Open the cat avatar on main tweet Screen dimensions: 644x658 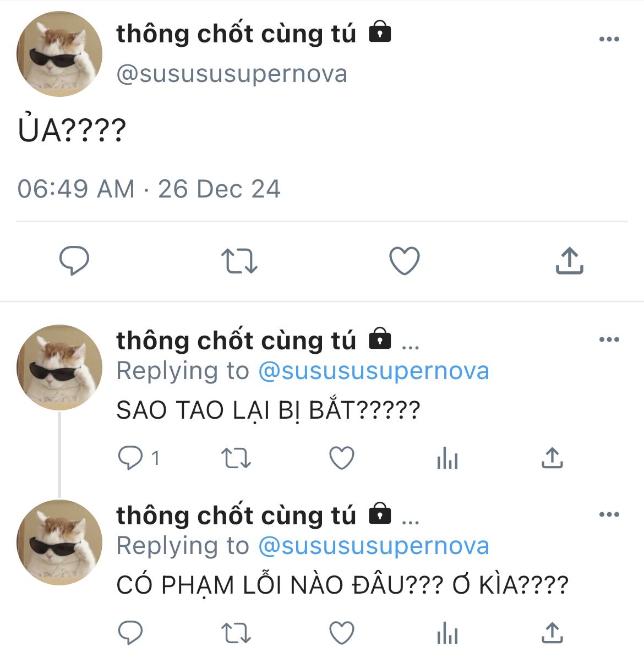pos(59,54)
